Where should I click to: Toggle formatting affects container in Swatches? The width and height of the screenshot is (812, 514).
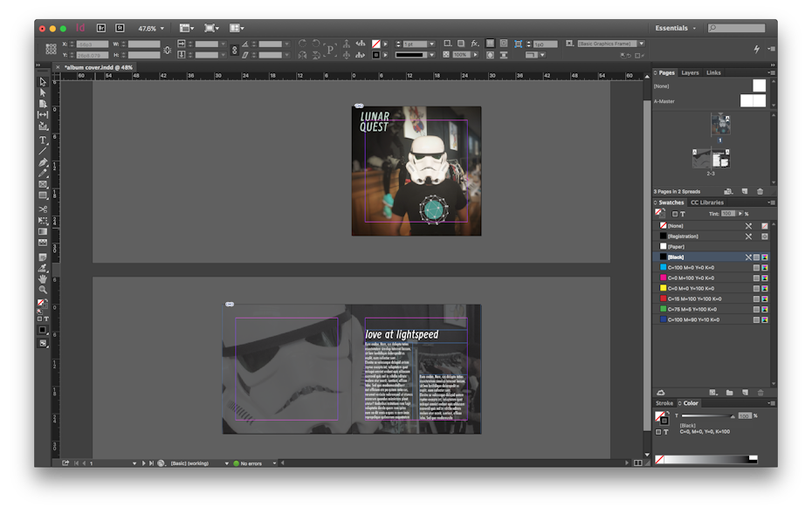674,214
